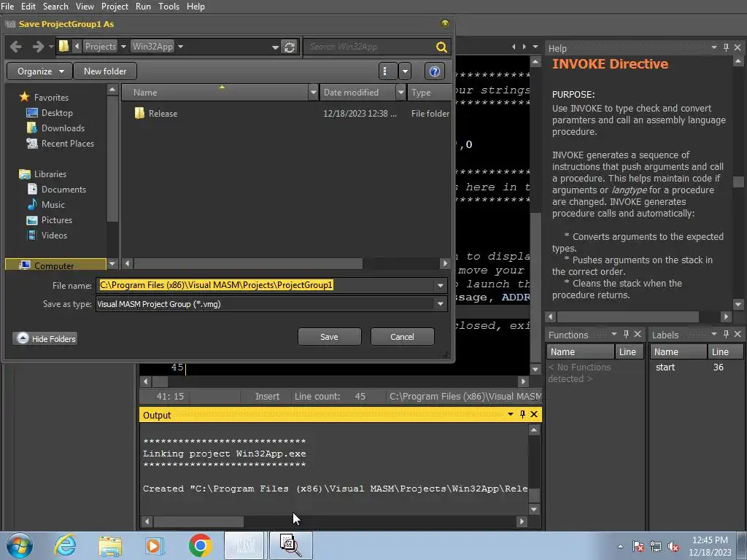
Task: Click the Search Win32App field
Action: [370, 47]
